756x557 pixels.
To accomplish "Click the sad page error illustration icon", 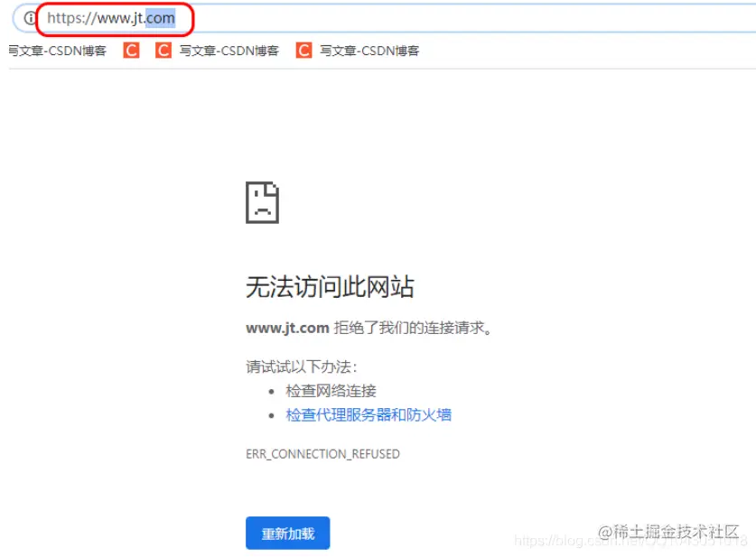I will [x=263, y=202].
